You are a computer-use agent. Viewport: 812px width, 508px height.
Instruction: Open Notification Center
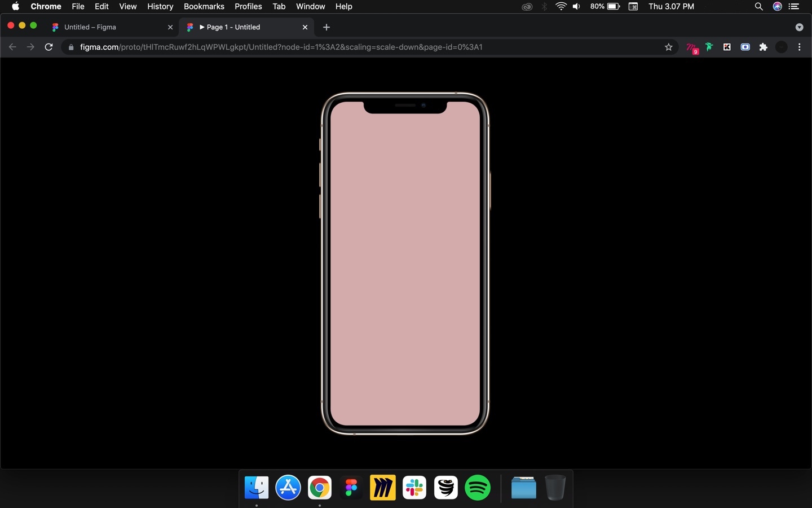[794, 6]
